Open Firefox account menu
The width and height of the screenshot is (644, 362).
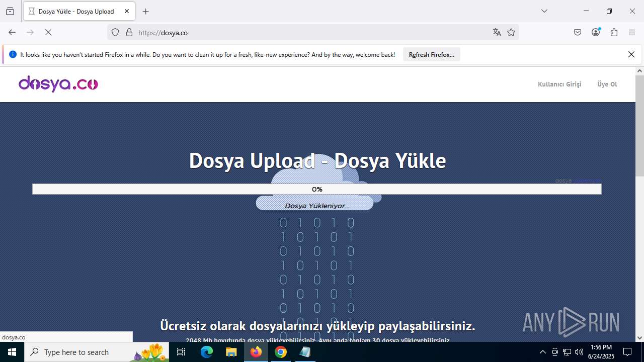pos(596,32)
